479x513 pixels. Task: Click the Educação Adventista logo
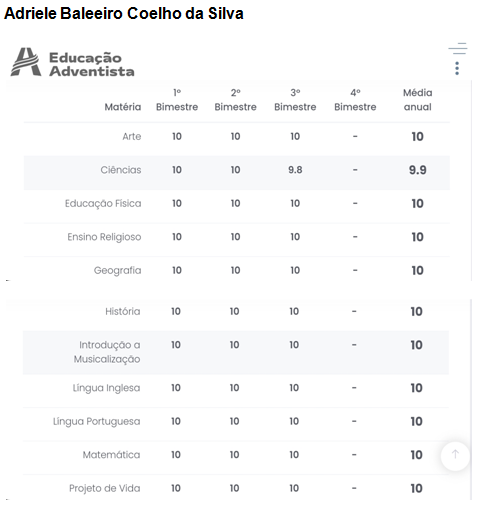pos(72,62)
